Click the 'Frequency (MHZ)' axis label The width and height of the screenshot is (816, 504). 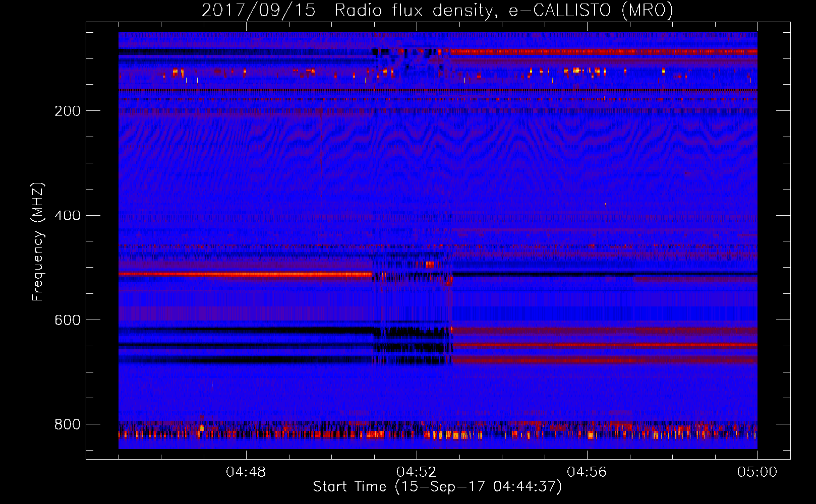tap(38, 241)
